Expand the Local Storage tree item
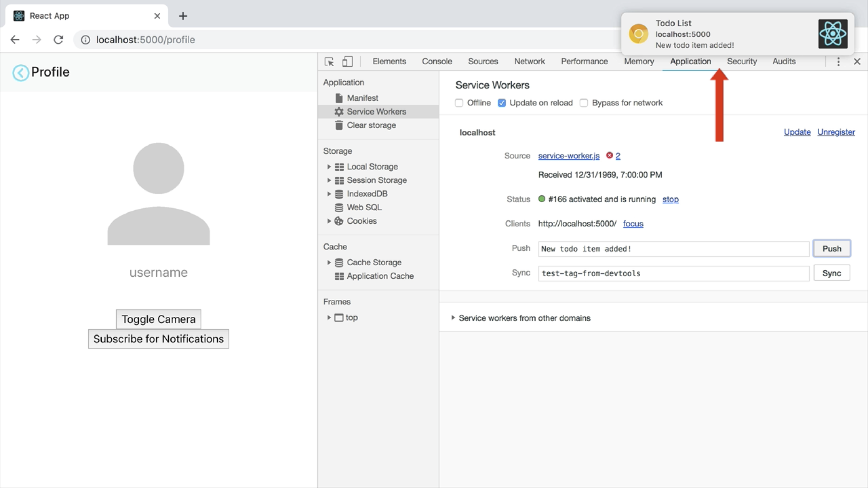 point(329,167)
